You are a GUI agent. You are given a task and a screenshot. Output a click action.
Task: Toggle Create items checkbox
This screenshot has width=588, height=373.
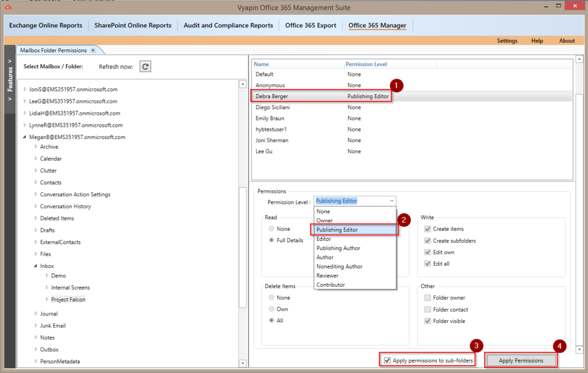point(427,228)
